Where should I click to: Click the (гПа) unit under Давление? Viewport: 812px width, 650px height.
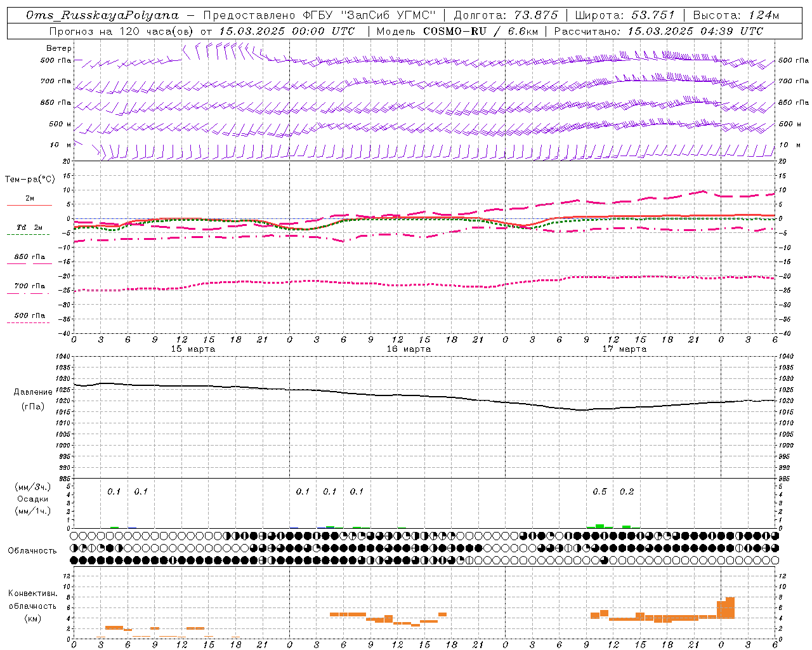[x=33, y=406]
